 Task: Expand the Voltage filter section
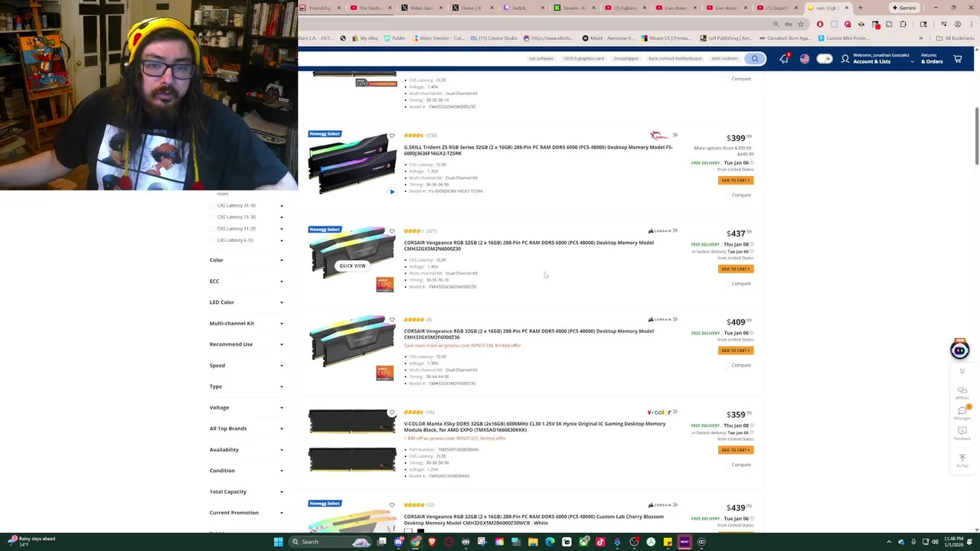(247, 408)
